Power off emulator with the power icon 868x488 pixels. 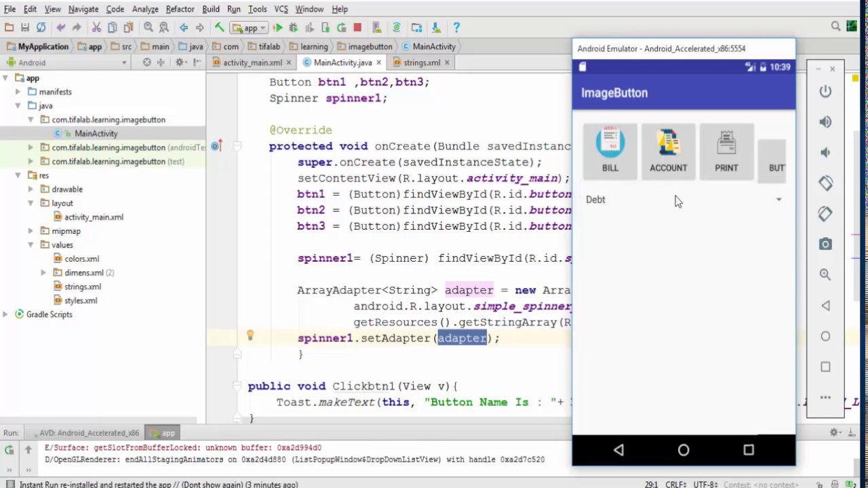click(825, 91)
